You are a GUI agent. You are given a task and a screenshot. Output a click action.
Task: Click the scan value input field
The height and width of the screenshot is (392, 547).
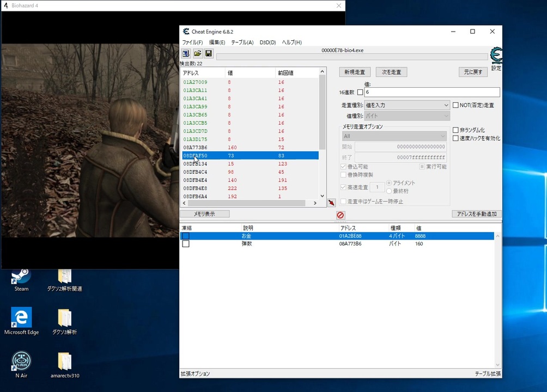point(432,92)
